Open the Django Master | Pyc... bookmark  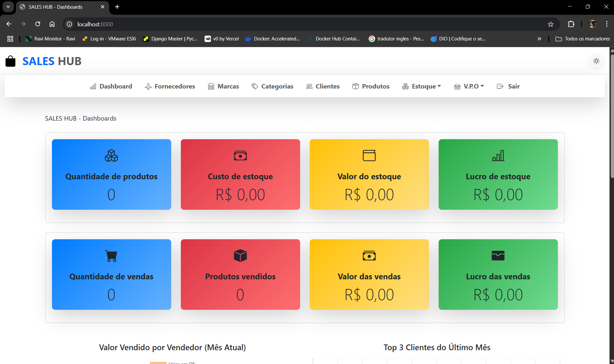[170, 38]
